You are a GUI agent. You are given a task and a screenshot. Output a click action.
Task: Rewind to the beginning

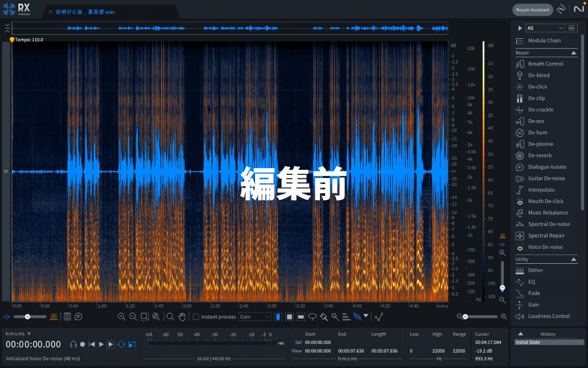pyautogui.click(x=91, y=344)
